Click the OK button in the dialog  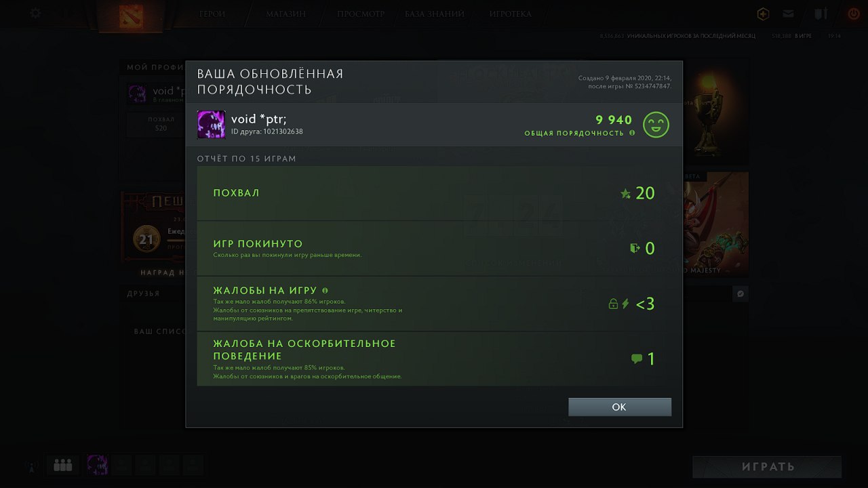point(620,407)
